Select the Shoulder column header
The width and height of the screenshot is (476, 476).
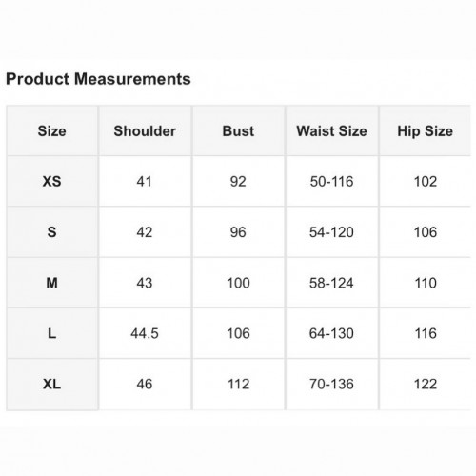click(x=145, y=131)
